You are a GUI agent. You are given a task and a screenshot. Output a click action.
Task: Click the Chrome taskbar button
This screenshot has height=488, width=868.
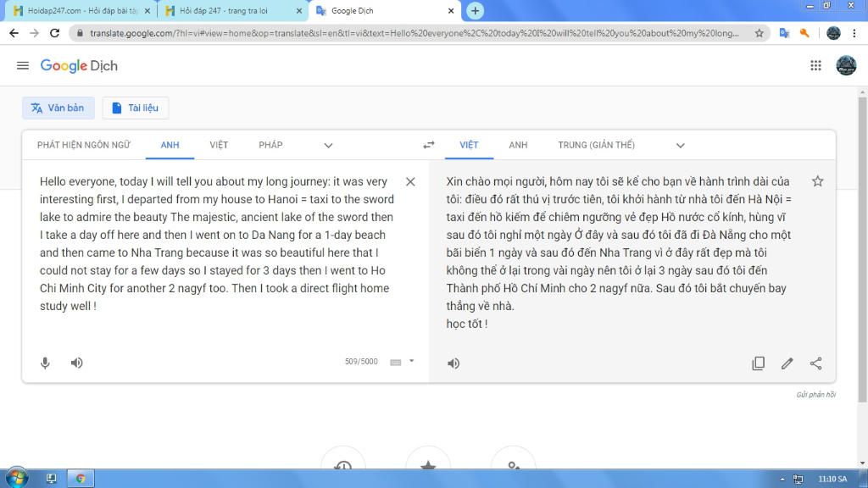coord(81,478)
